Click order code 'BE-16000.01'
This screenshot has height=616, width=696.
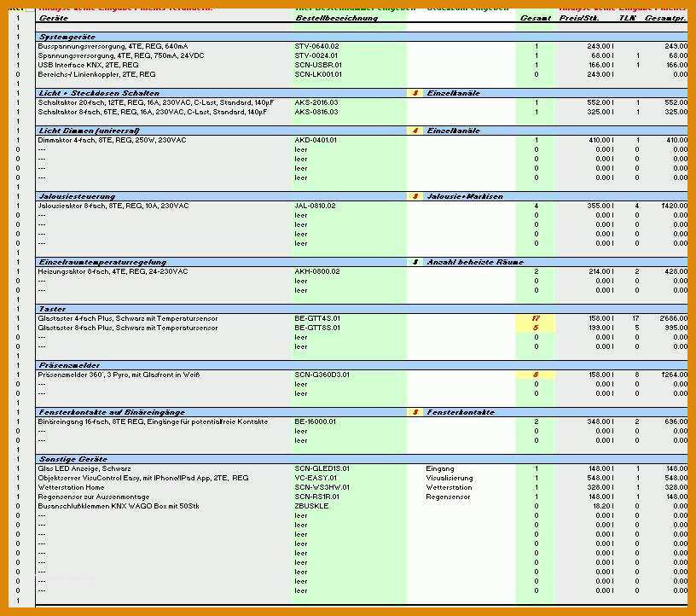pos(315,421)
